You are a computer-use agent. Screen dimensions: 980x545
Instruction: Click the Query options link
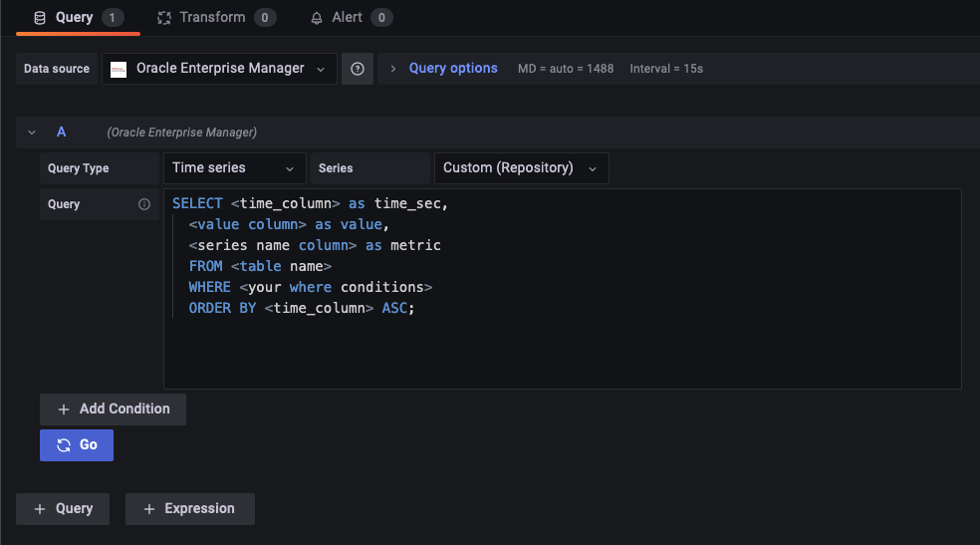[x=453, y=68]
